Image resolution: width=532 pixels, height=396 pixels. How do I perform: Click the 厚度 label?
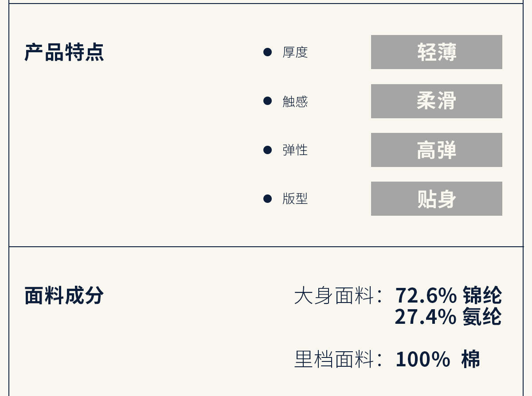pyautogui.click(x=295, y=52)
